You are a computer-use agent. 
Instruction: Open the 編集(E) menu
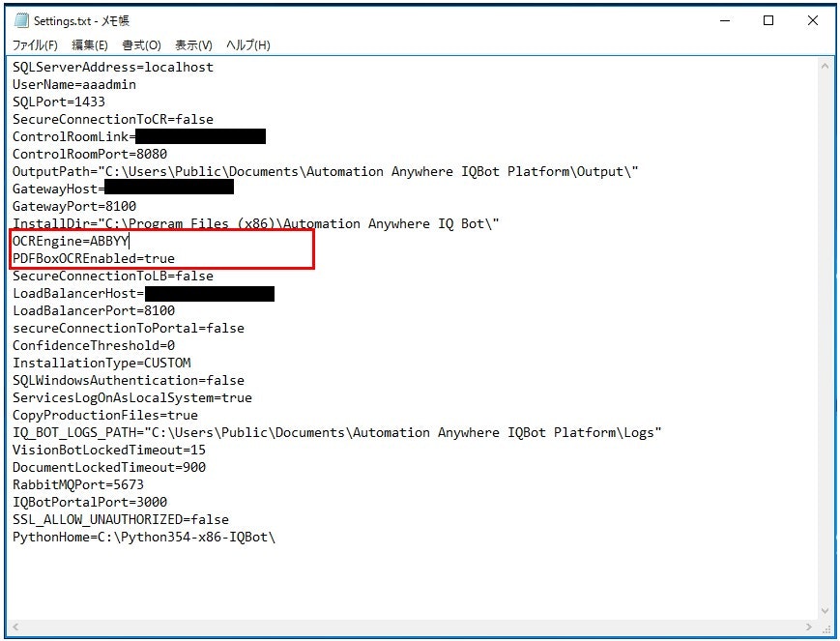coord(90,45)
